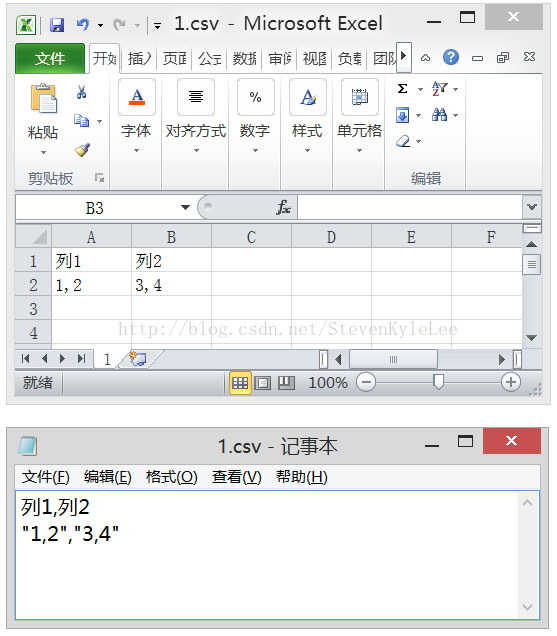This screenshot has width=557, height=636.
Task: Expand the formula bar chevron
Action: point(532,207)
